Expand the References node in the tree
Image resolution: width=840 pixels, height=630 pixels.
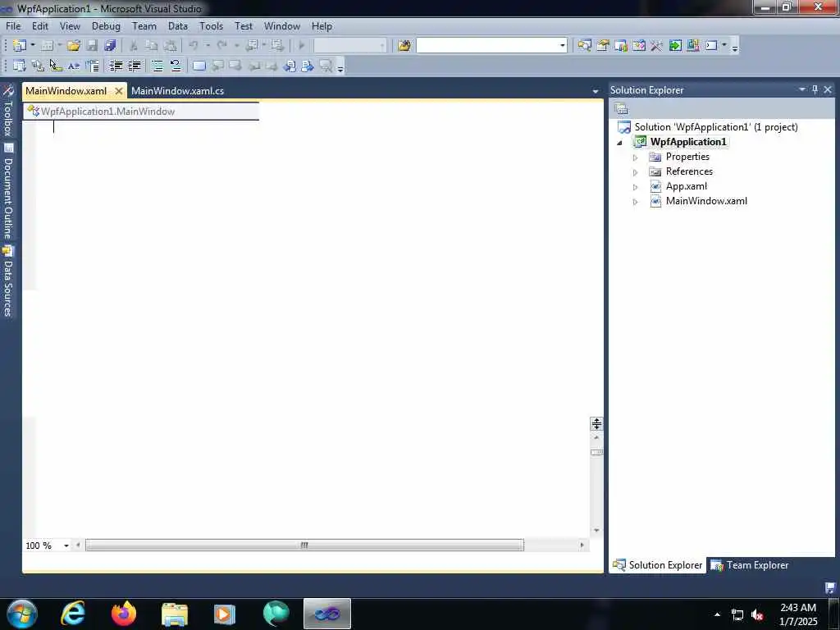pyautogui.click(x=636, y=172)
